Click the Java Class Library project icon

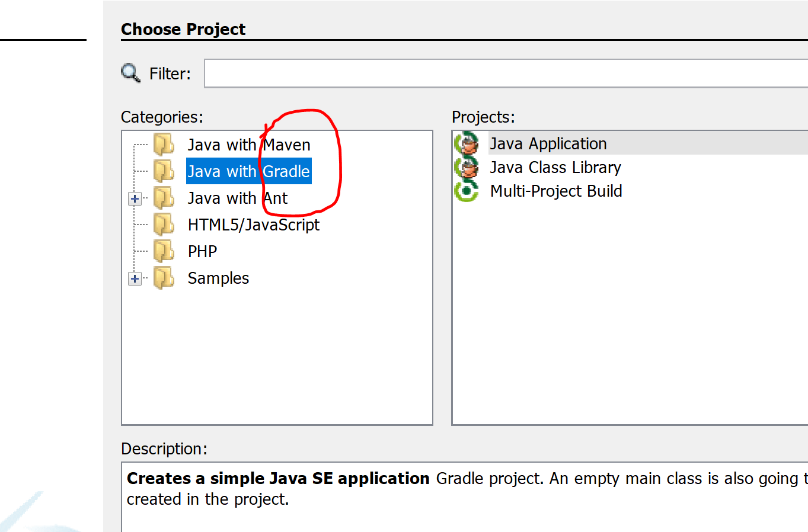click(468, 166)
